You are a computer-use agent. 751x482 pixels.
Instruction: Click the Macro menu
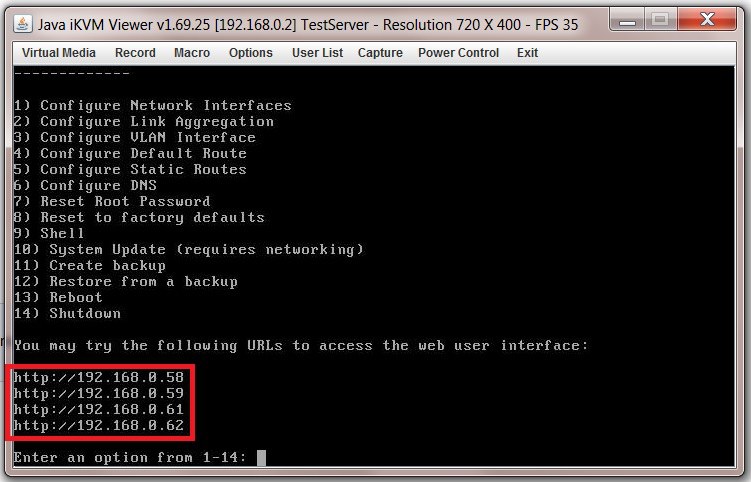(x=192, y=53)
